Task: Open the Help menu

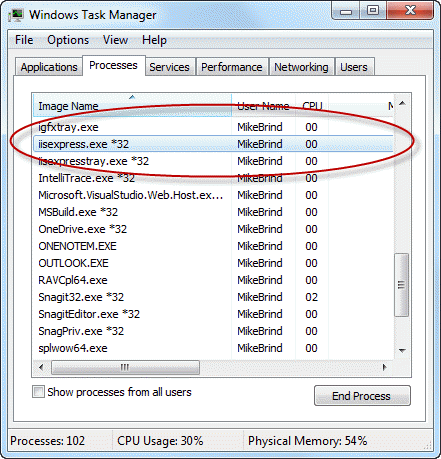Action: pos(154,40)
